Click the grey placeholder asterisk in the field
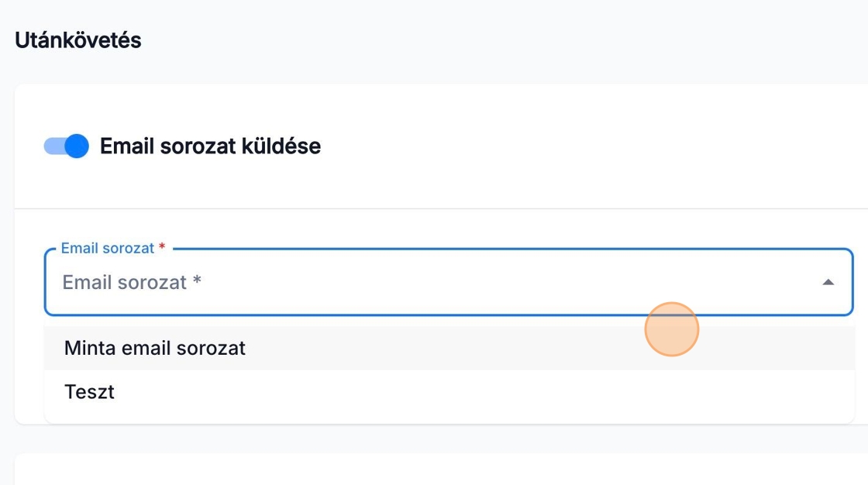 point(197,281)
